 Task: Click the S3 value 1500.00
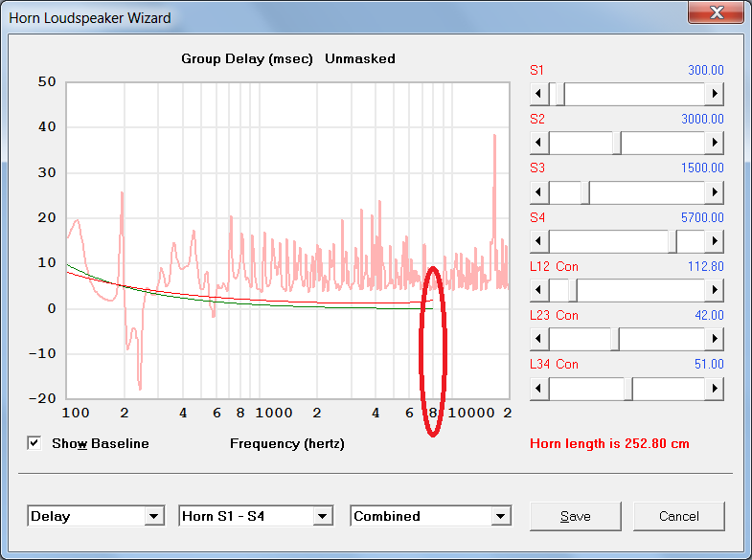(702, 168)
